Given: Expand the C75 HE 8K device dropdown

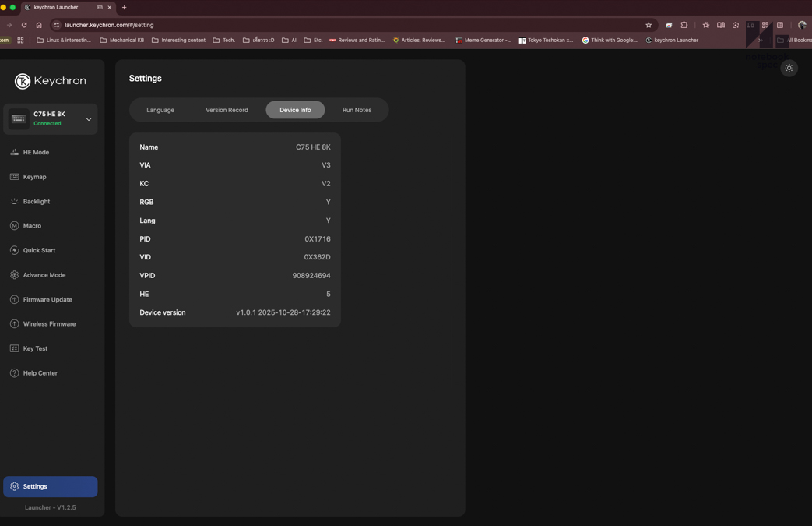Looking at the screenshot, I should pyautogui.click(x=88, y=119).
